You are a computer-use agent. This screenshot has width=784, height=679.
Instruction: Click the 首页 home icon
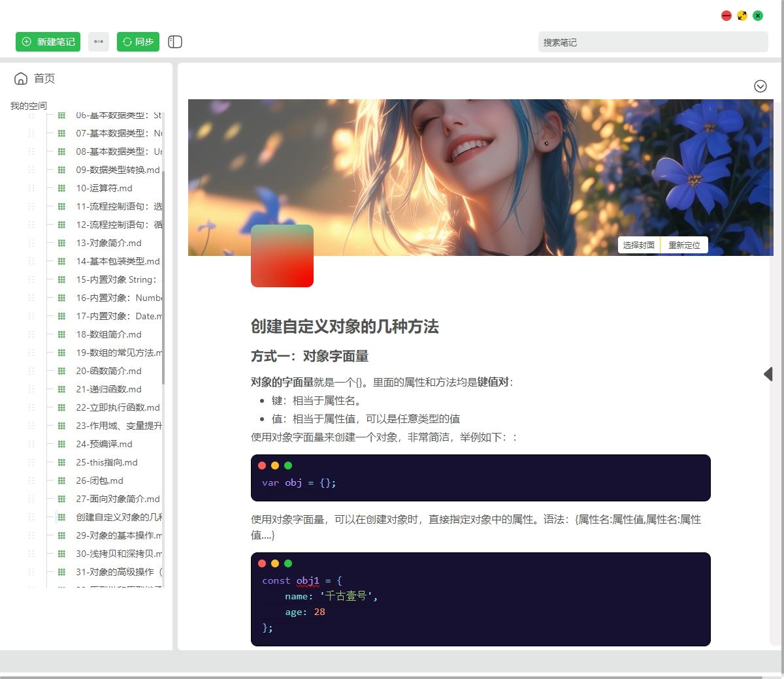coord(20,78)
